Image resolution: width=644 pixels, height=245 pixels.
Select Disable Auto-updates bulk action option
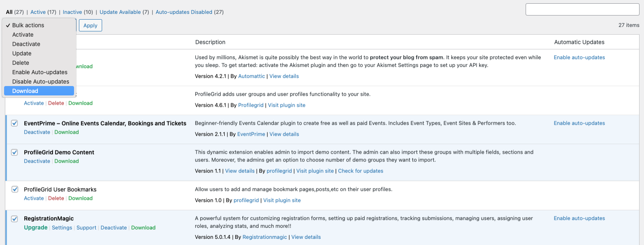click(x=41, y=82)
